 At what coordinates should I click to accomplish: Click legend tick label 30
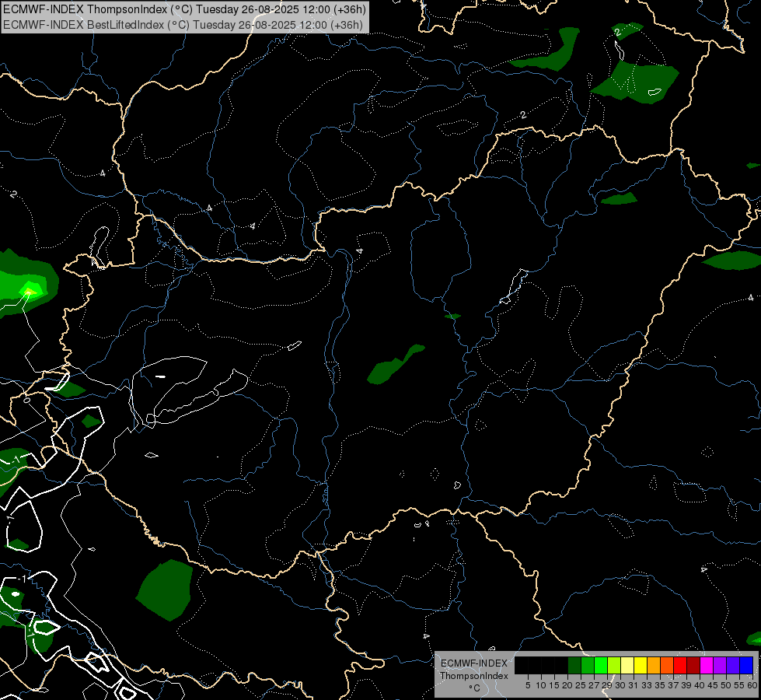(x=620, y=685)
